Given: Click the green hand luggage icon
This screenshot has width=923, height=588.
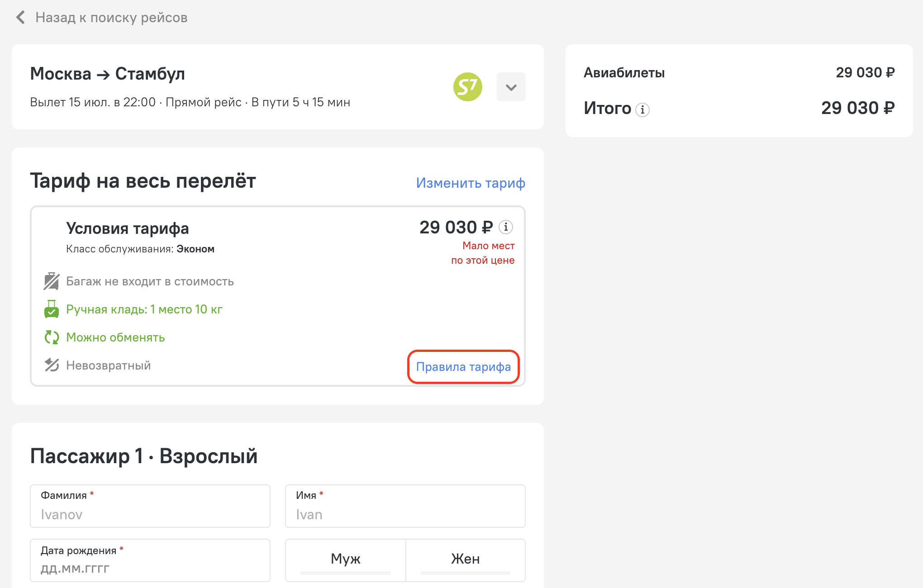Looking at the screenshot, I should point(52,309).
